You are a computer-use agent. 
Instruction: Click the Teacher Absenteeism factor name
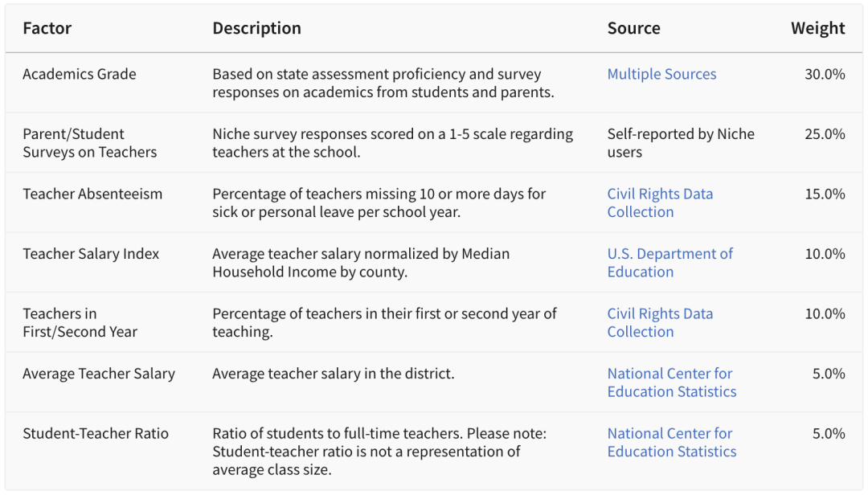92,194
